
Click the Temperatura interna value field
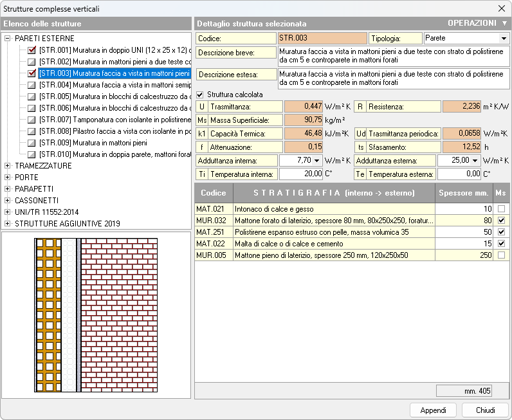pyautogui.click(x=301, y=174)
